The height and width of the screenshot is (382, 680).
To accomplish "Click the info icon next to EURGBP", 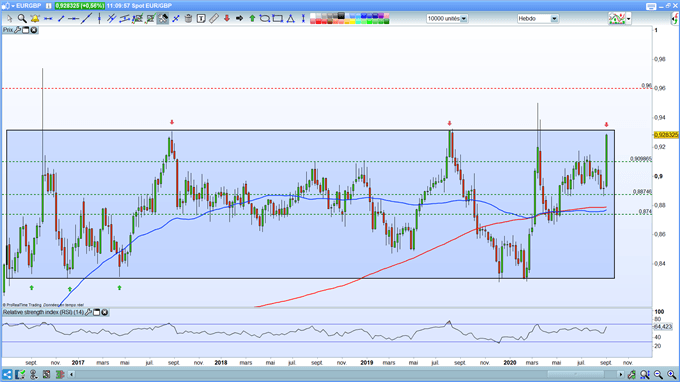I will tap(49, 6).
